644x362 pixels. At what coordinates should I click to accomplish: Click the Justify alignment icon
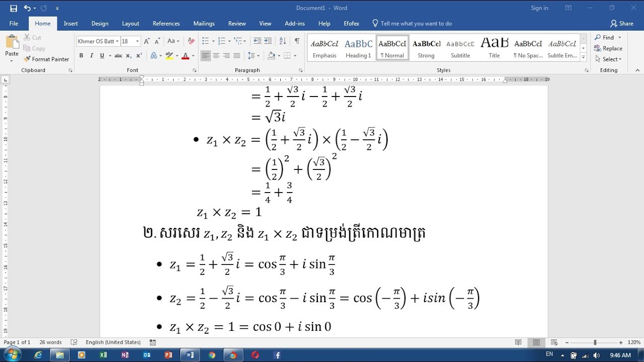point(236,56)
